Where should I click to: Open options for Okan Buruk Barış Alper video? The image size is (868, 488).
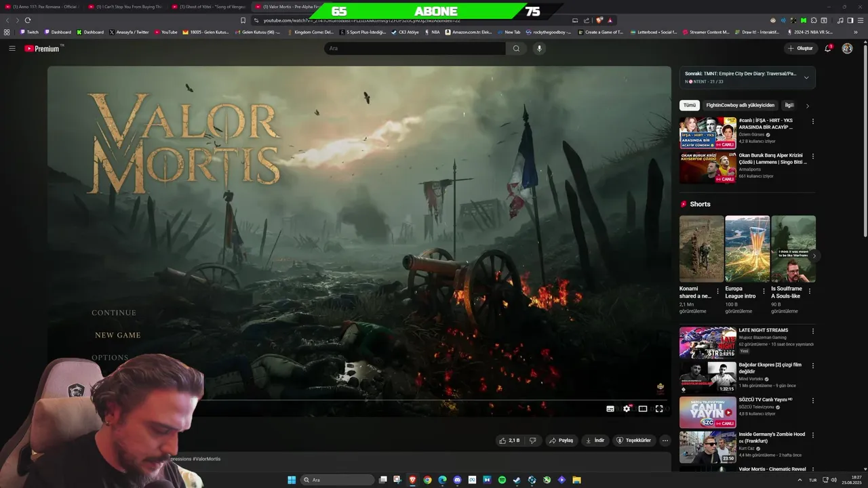[813, 156]
